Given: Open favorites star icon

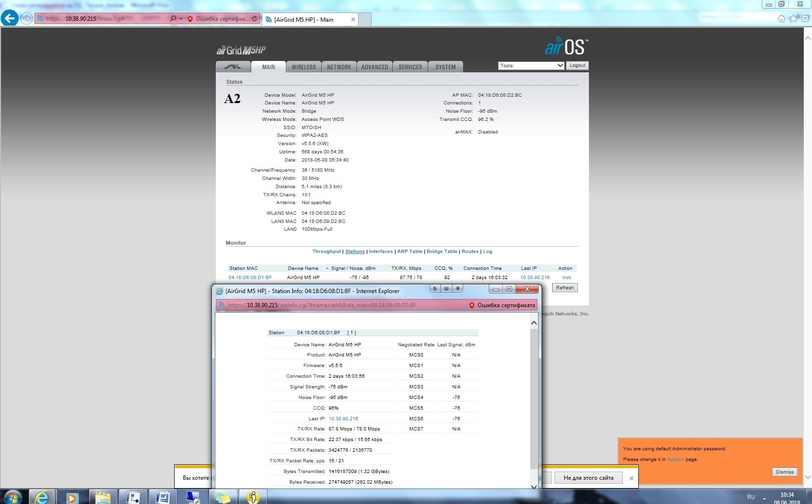Looking at the screenshot, I should (x=793, y=18).
